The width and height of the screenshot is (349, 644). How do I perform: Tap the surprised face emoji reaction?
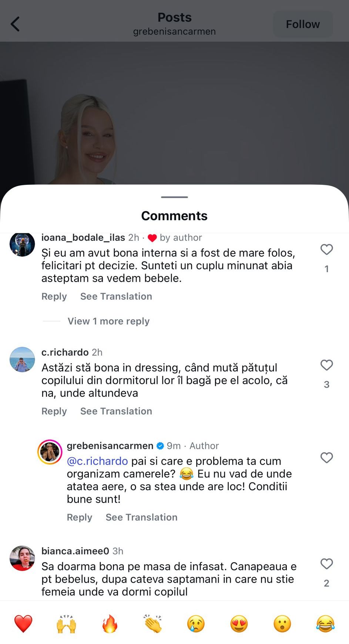(282, 624)
